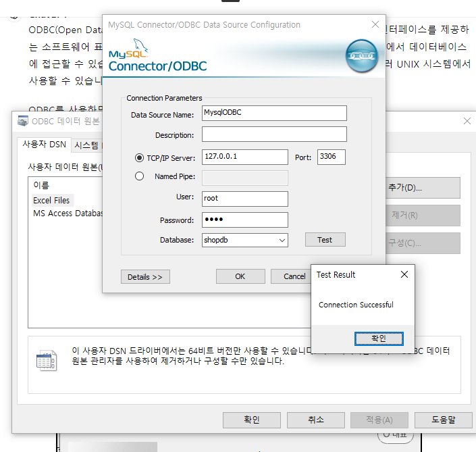Viewport: 476px width, 452px height.
Task: Click the Named Pipe input field
Action: (244, 178)
